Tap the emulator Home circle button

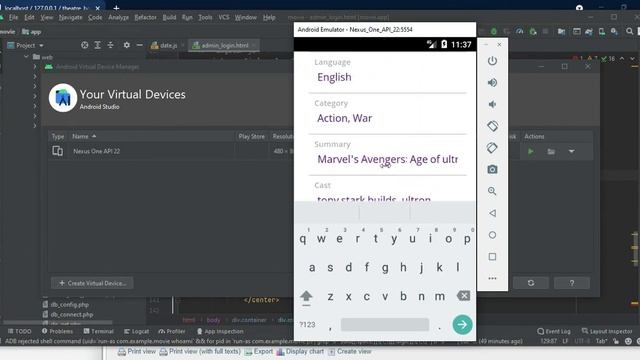[x=492, y=235]
